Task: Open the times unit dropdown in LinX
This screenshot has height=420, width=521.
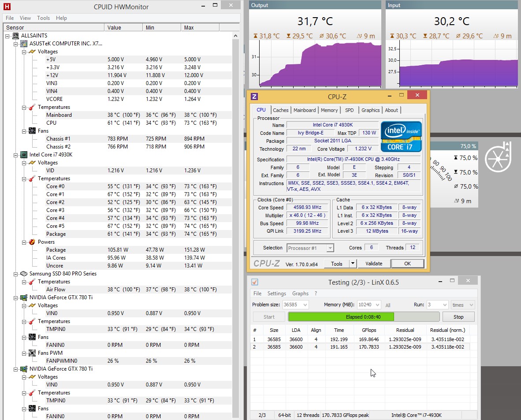Action: pos(471,305)
